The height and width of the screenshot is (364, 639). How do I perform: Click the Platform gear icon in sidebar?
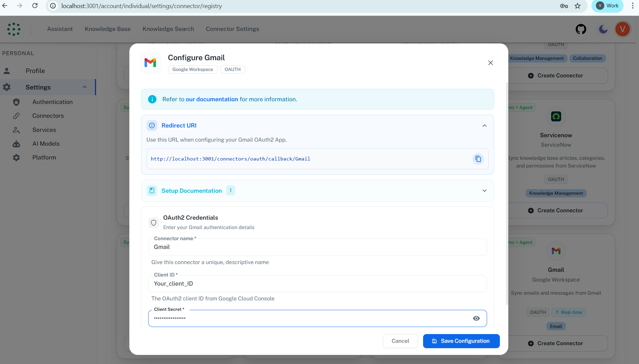[x=16, y=157]
